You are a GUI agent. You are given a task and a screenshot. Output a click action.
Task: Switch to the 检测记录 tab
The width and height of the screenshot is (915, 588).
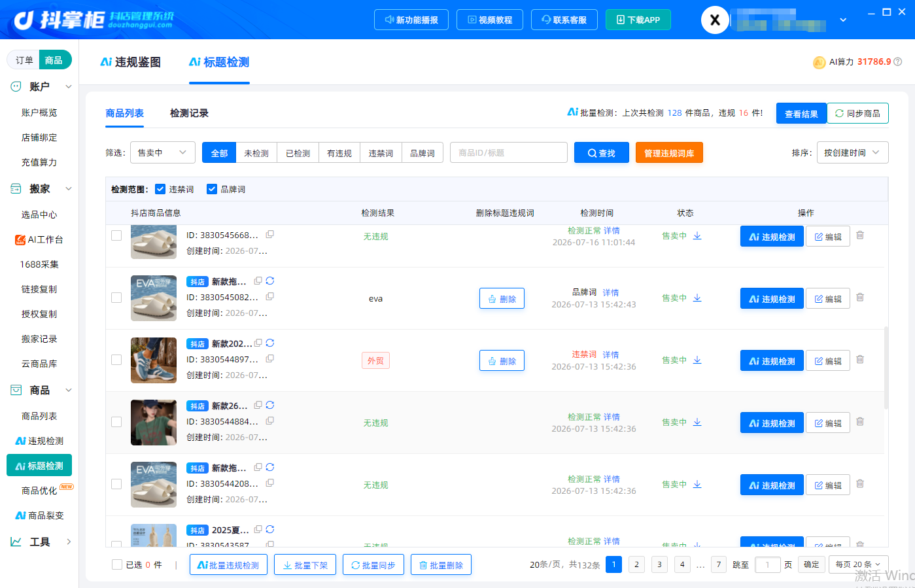click(189, 113)
